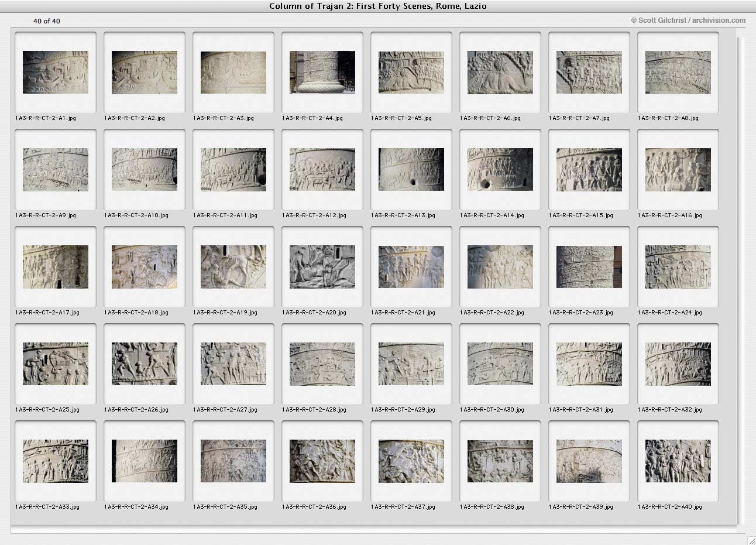The image size is (756, 545).
Task: Click the vertical scrollbar track
Action: [741, 281]
